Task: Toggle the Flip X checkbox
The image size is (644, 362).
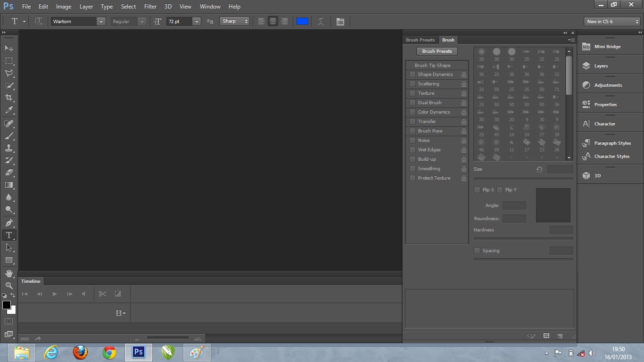Action: point(477,190)
